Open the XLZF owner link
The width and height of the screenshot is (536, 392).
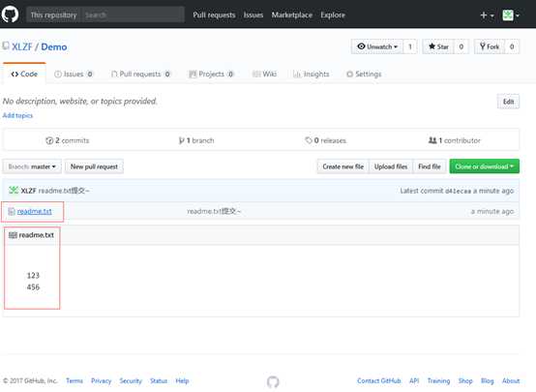pos(22,46)
